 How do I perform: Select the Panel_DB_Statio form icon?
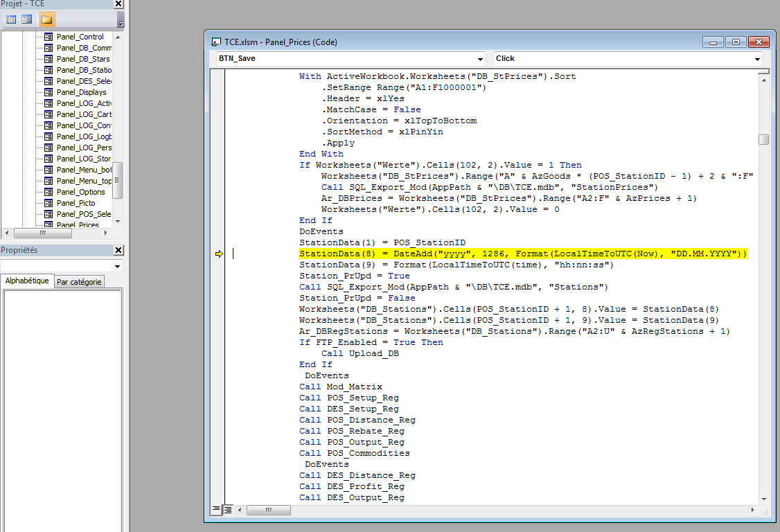48,70
